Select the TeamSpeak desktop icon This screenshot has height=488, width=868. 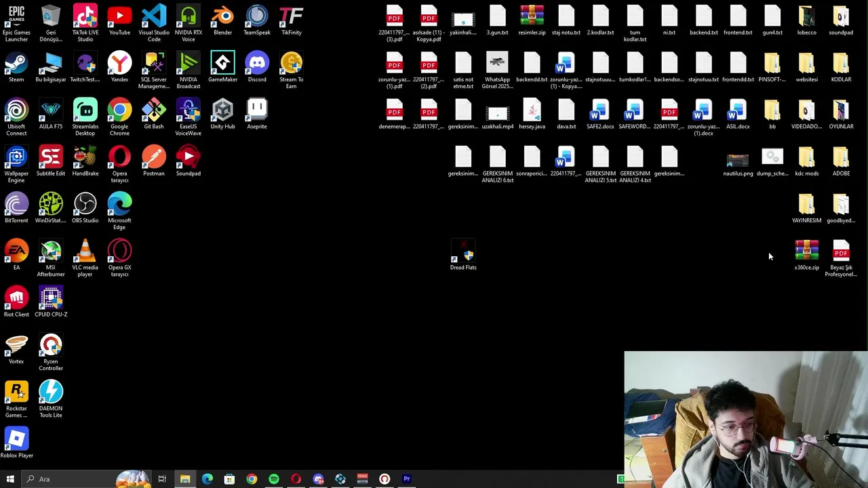point(257,20)
